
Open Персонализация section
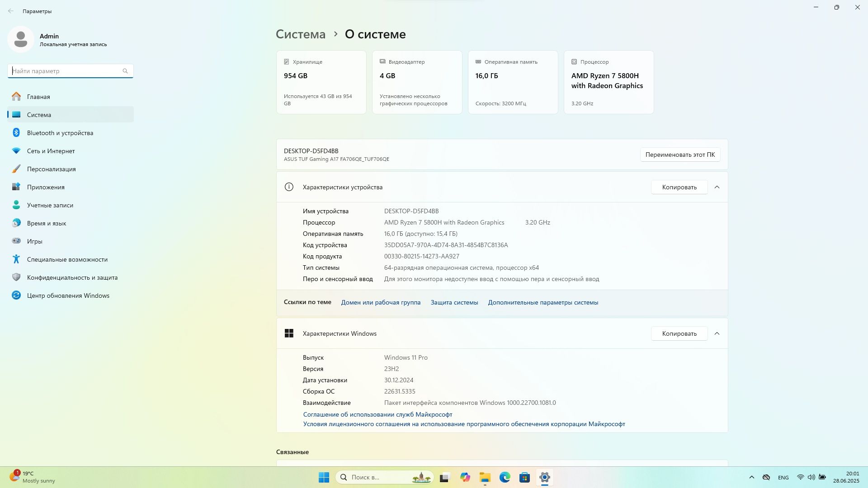point(71,169)
